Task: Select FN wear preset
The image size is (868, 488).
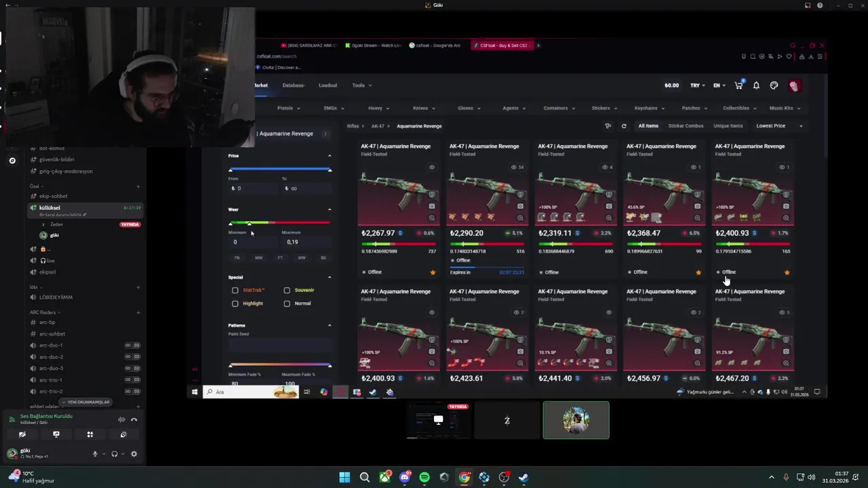Action: coord(237,258)
